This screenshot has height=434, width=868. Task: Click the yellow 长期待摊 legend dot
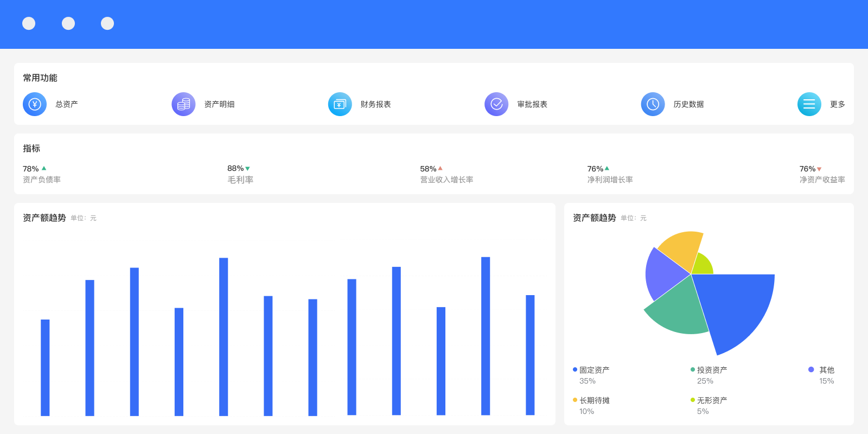[575, 400]
